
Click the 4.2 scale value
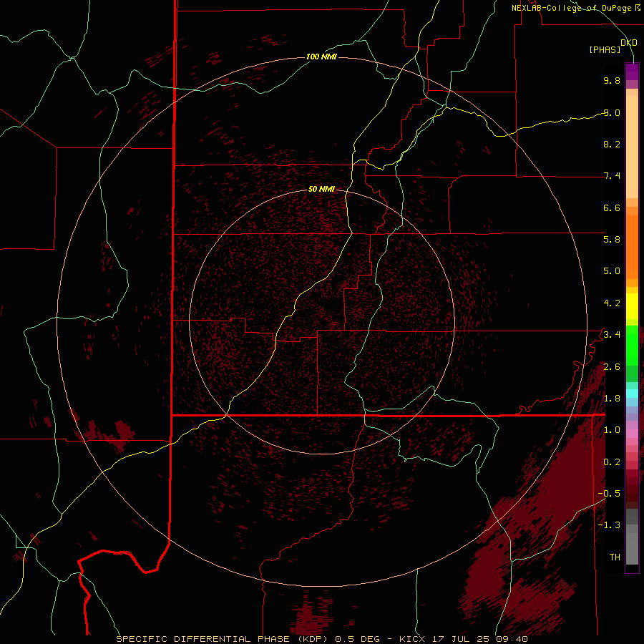tap(612, 303)
